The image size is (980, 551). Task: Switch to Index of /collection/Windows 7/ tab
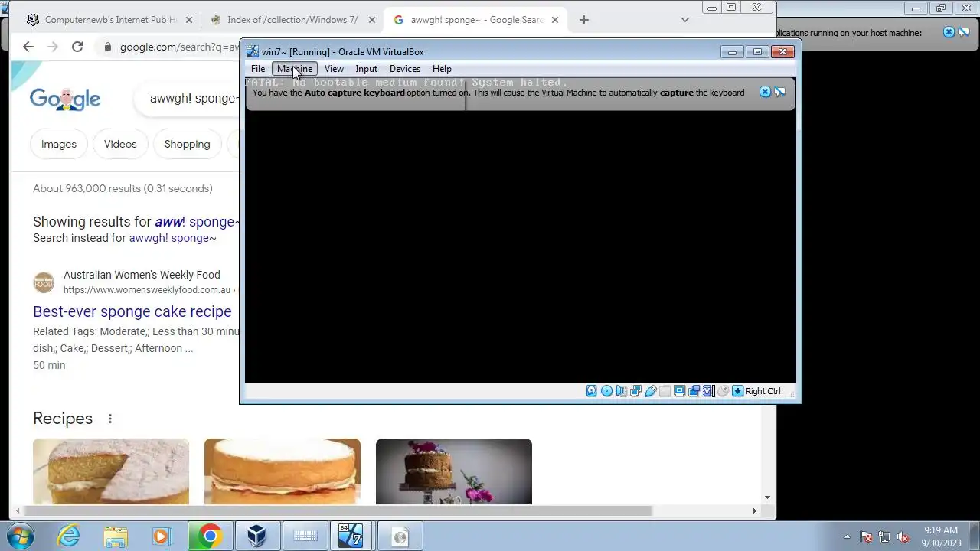292,20
